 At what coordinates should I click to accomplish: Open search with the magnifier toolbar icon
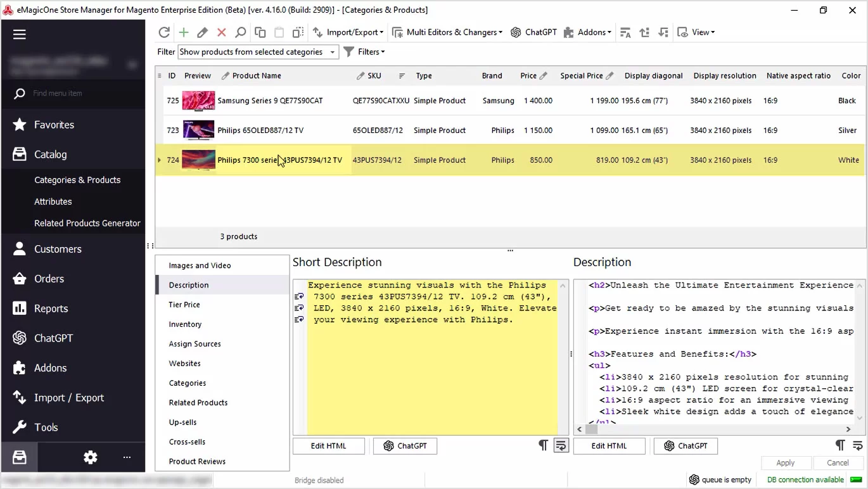241,32
